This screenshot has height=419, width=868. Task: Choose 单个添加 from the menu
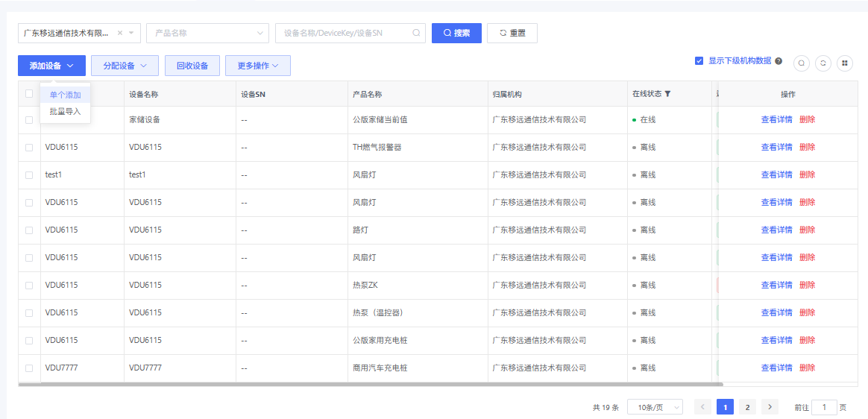(x=65, y=95)
